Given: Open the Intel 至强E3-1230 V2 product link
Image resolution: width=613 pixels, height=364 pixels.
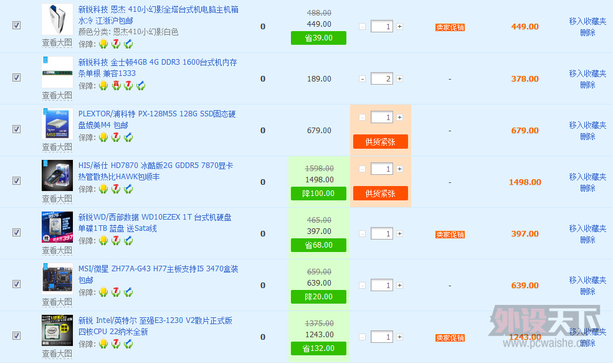Looking at the screenshot, I should [x=155, y=325].
